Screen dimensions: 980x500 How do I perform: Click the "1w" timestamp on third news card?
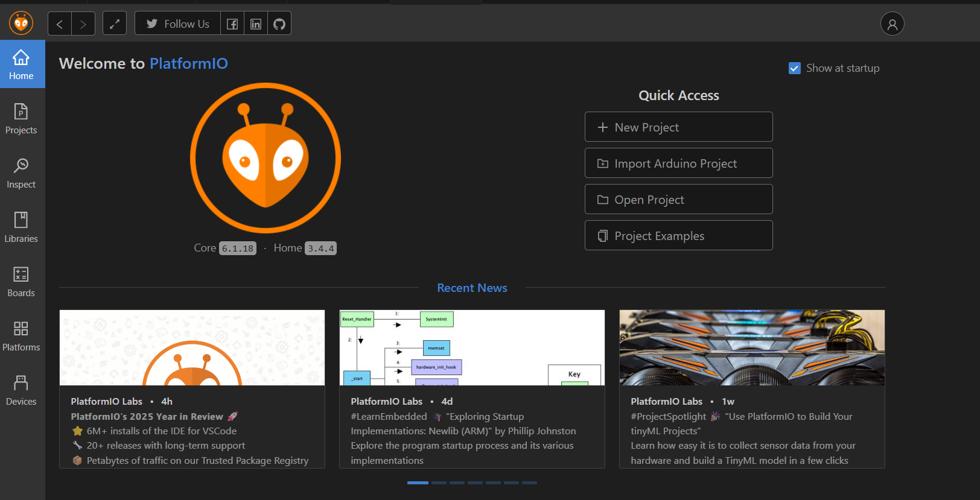[728, 401]
